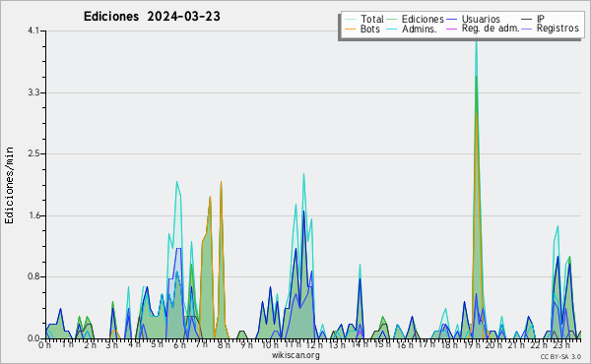591x364 pixels.
Task: Click the orange Bots legend line swatch
Action: click(x=350, y=29)
